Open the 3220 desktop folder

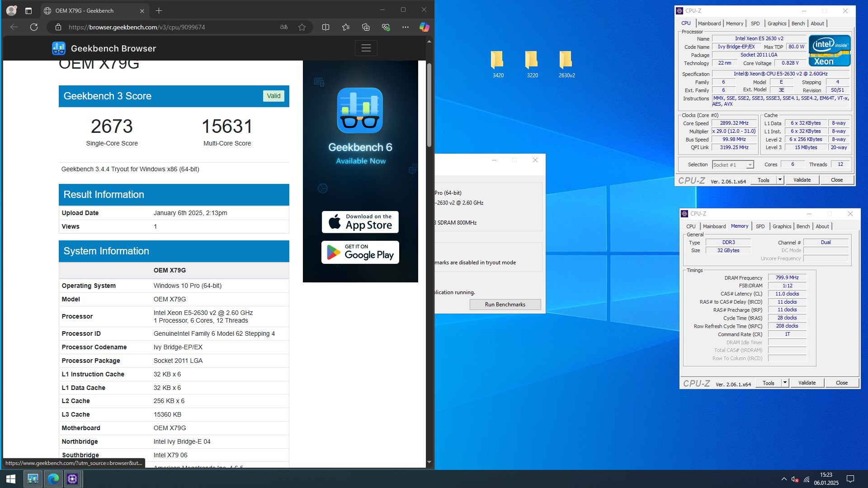point(532,64)
